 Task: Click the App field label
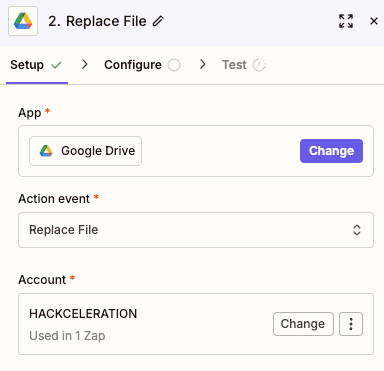click(x=30, y=112)
